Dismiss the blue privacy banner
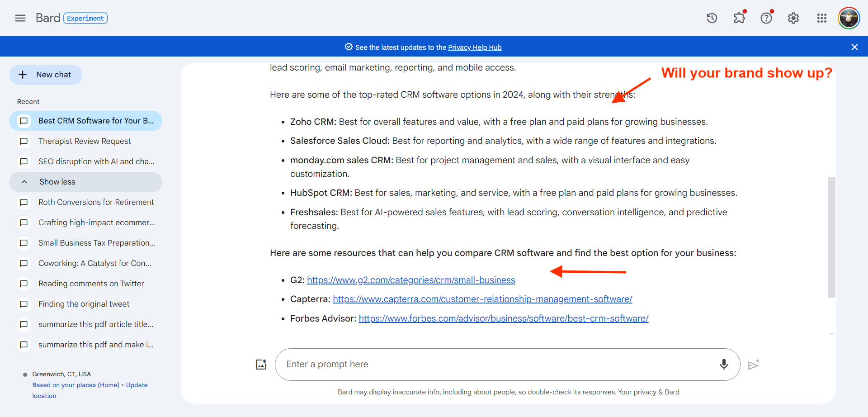Viewport: 868px width, 417px height. tap(854, 47)
